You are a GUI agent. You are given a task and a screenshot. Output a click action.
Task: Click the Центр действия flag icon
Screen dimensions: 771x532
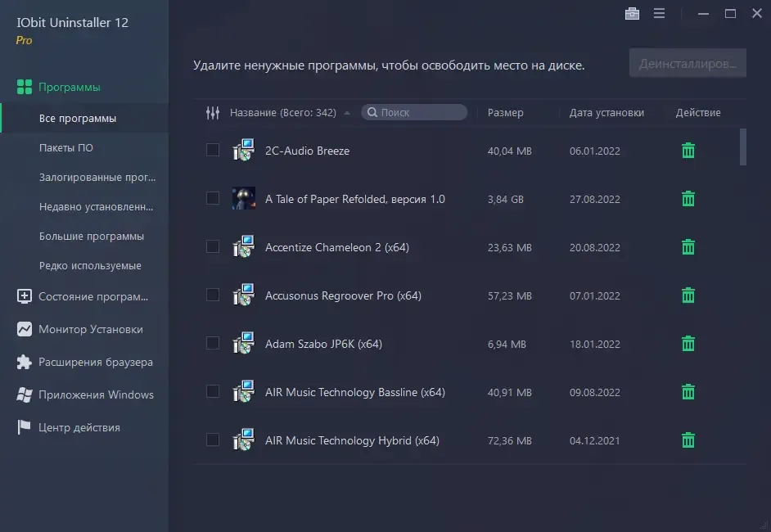(24, 427)
